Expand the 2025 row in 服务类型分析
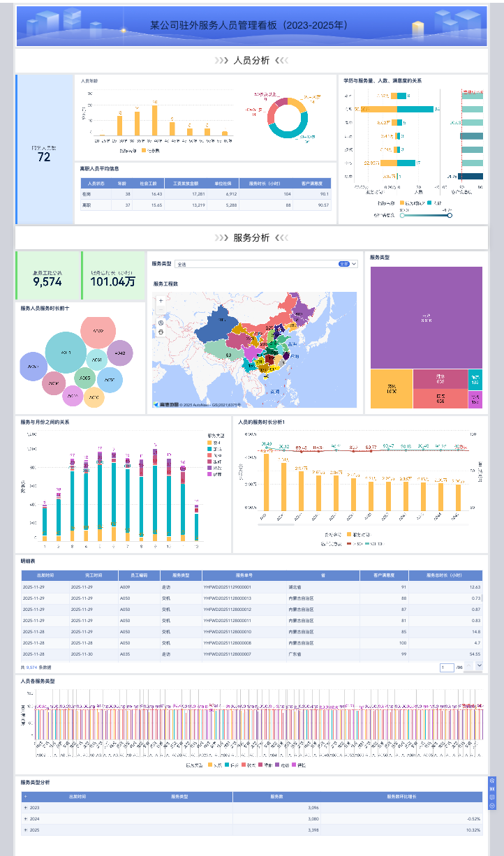This screenshot has width=504, height=856. click(26, 830)
